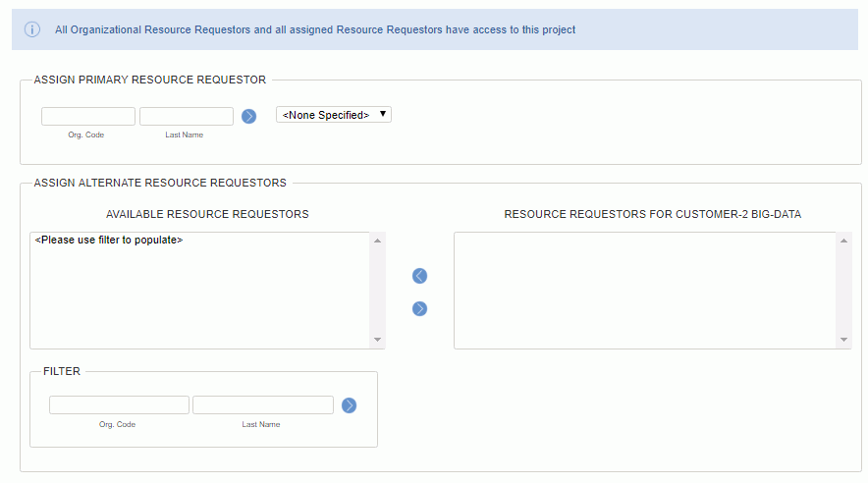The width and height of the screenshot is (868, 483).
Task: Click the blue access notice banner text
Action: point(315,29)
